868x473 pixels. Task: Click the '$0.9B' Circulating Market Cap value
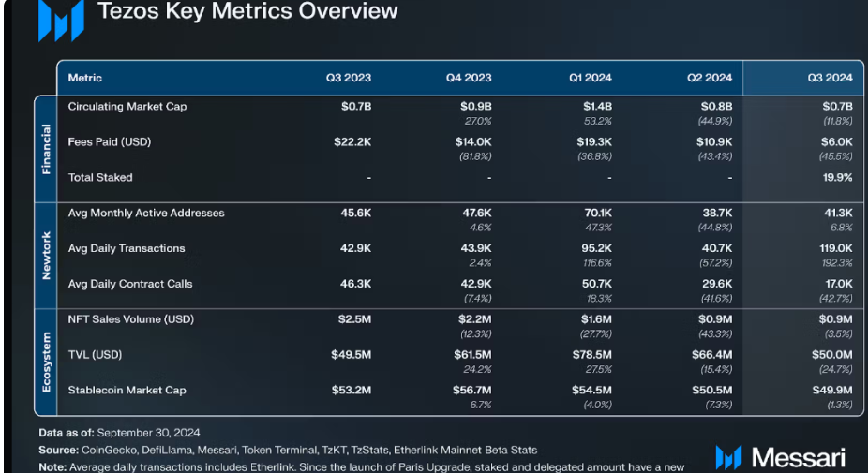pyautogui.click(x=475, y=106)
